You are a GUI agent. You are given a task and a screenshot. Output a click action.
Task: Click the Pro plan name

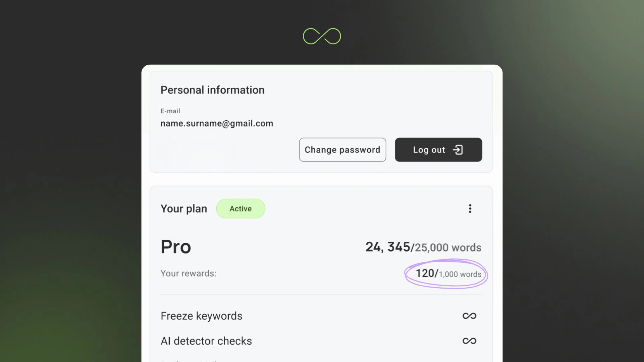176,247
